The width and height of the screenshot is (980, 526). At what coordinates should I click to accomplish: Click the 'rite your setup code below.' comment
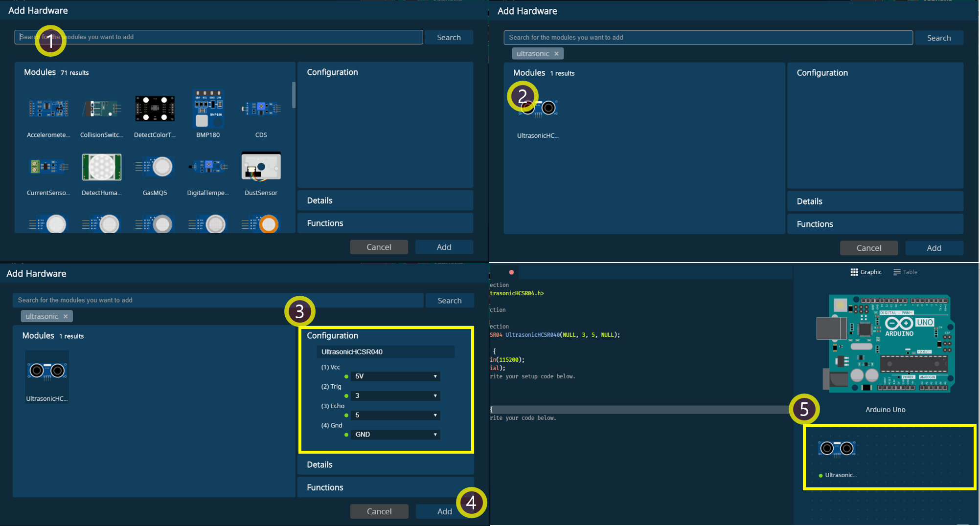tap(532, 376)
